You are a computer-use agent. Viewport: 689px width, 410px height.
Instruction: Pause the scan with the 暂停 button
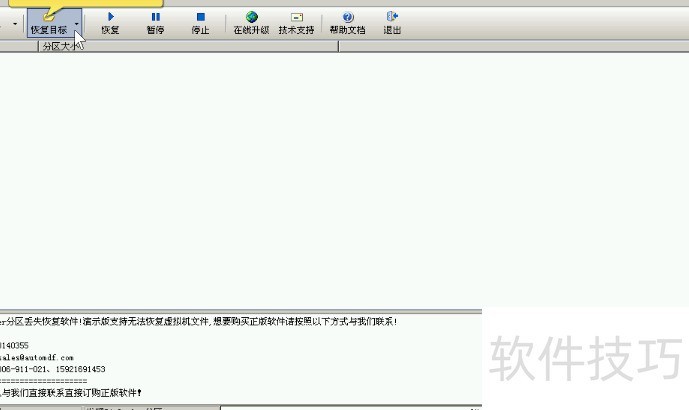[155, 22]
